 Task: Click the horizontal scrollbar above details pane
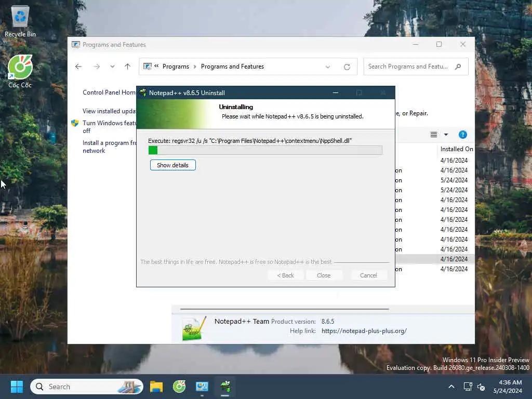[284, 309]
